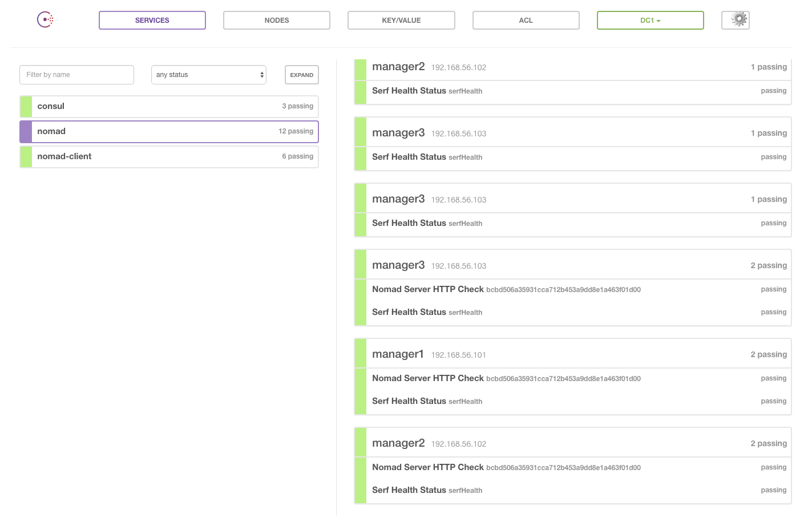Image resolution: width=812 pixels, height=522 pixels.
Task: Click manager1 192.168.56.101 node header
Action: (x=573, y=354)
